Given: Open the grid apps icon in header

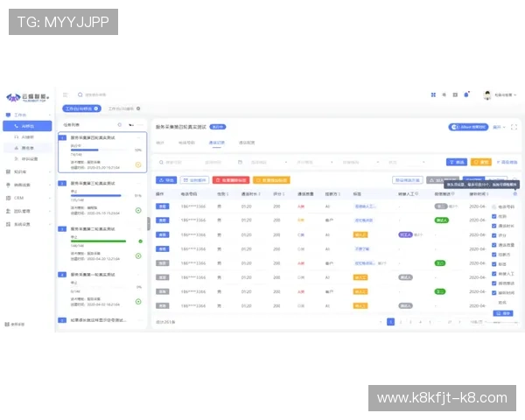Looking at the screenshot, I should pos(432,94).
